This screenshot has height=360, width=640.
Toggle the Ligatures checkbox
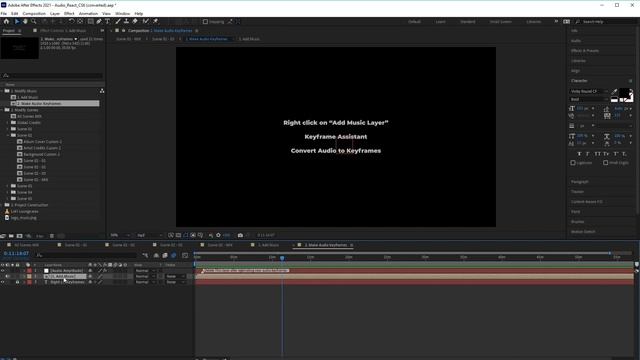pyautogui.click(x=573, y=163)
